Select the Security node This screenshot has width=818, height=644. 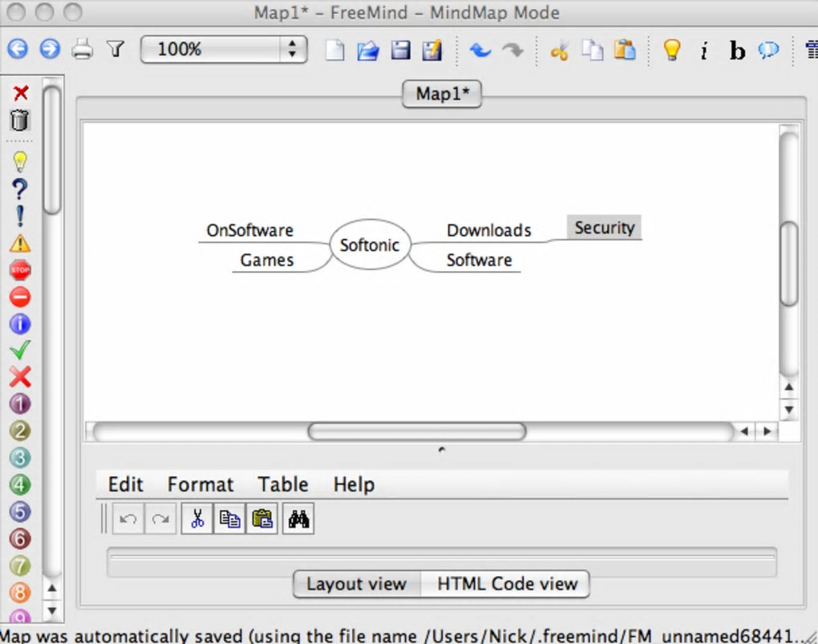pos(604,228)
